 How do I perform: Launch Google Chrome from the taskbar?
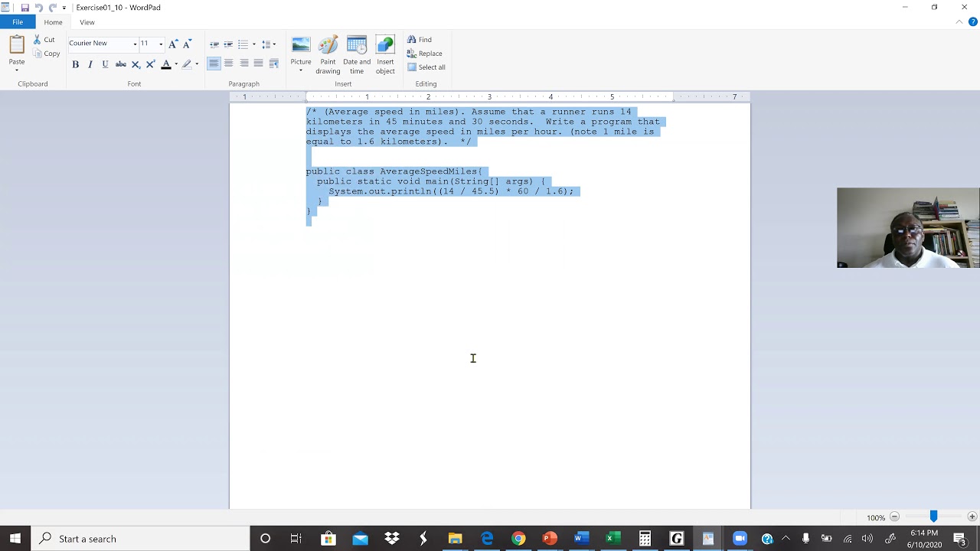518,539
